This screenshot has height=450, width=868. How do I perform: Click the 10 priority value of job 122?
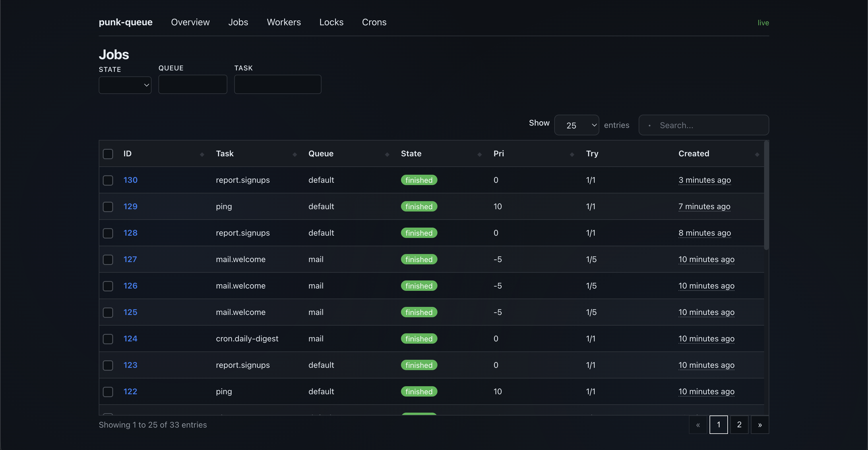(x=497, y=391)
